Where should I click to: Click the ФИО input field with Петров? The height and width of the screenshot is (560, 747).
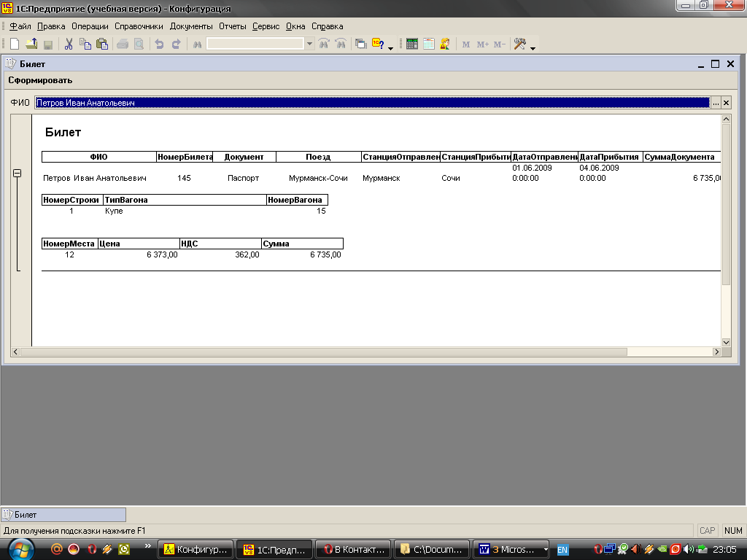pos(365,104)
